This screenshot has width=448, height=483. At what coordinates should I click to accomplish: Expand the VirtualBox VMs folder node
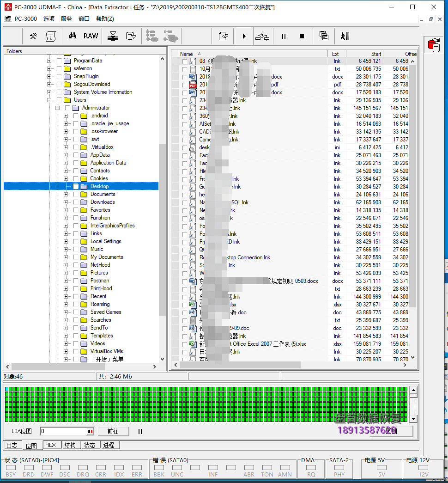click(66, 351)
